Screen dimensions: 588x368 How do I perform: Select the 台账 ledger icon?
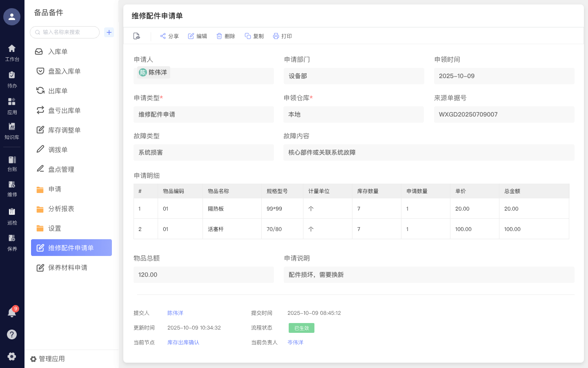12,163
